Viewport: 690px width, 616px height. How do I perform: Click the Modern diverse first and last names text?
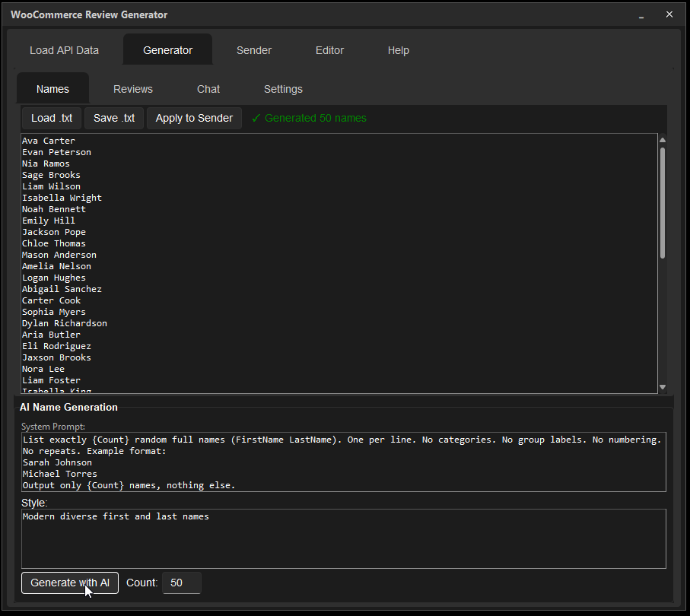tap(116, 516)
